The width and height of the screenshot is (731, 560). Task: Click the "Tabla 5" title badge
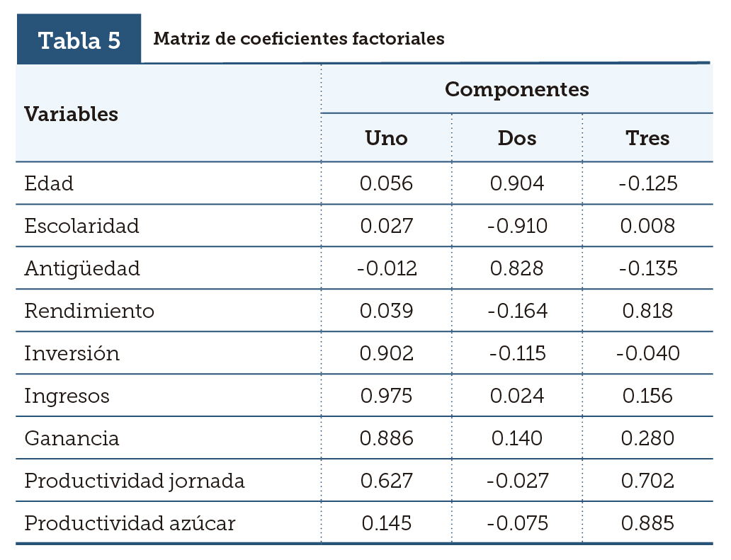[79, 40]
